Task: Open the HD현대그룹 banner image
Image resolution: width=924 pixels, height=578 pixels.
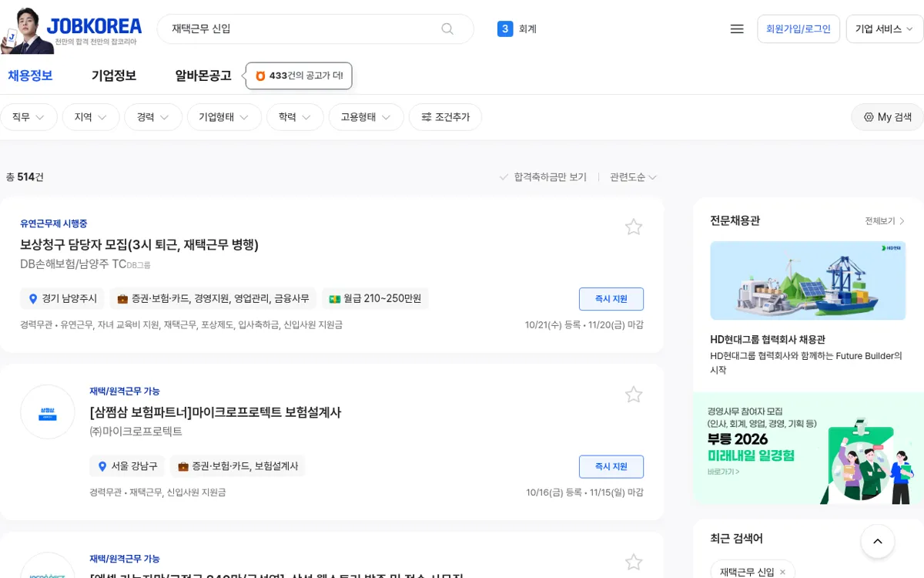Action: point(808,281)
